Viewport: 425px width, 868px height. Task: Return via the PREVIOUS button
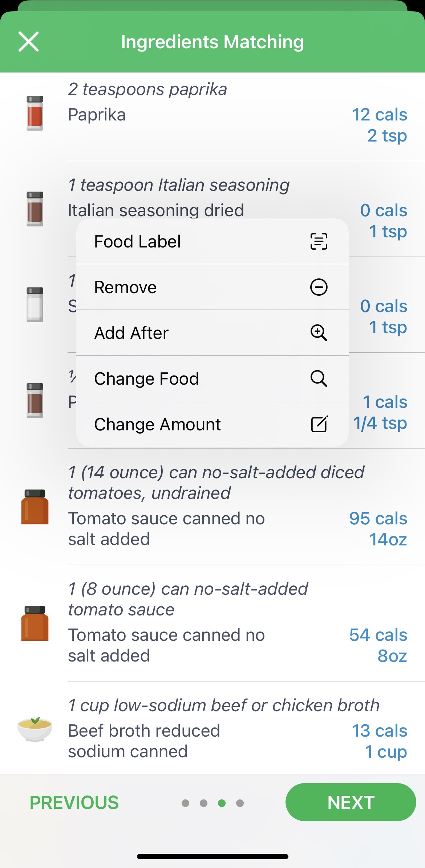click(74, 802)
